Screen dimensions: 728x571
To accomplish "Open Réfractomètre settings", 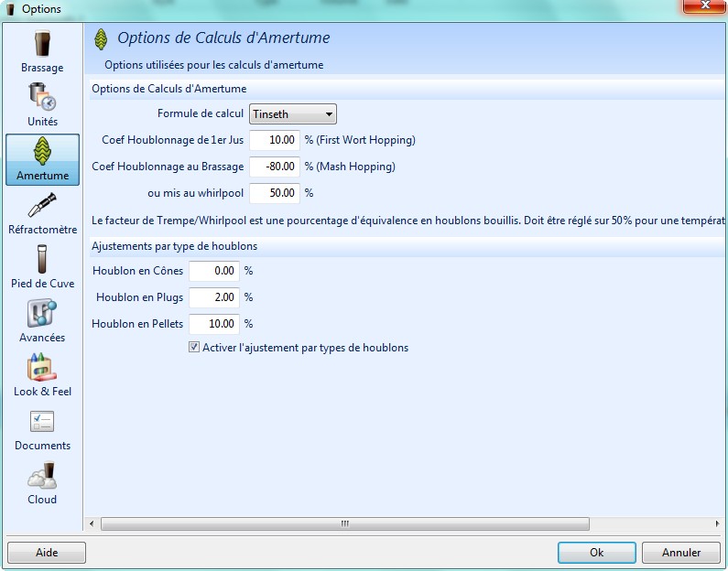I will 42,213.
